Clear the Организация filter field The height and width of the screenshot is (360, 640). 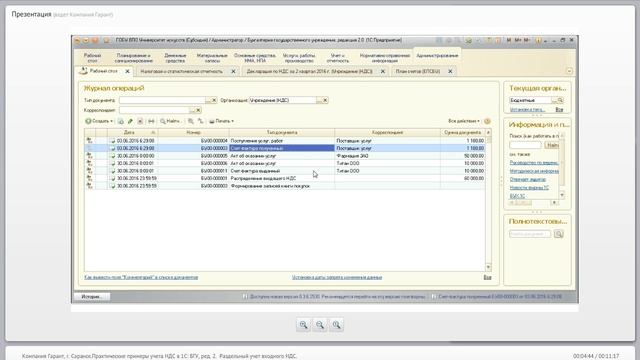click(x=325, y=100)
